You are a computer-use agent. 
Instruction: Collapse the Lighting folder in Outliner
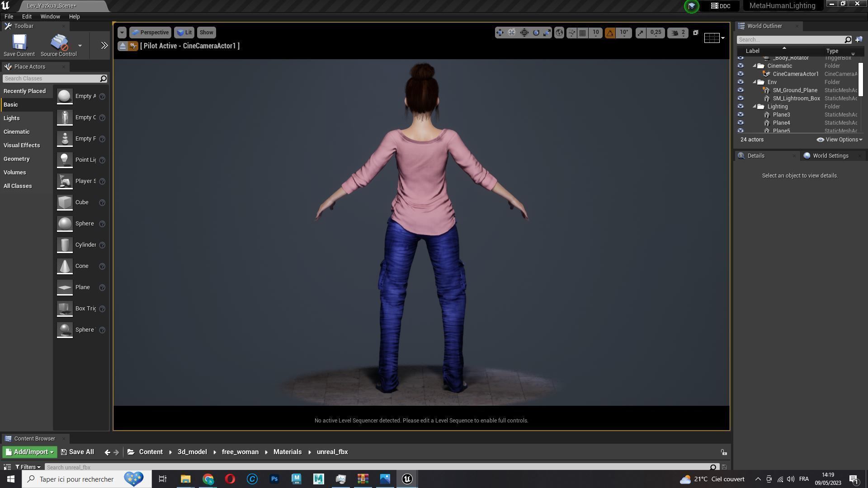(x=755, y=107)
